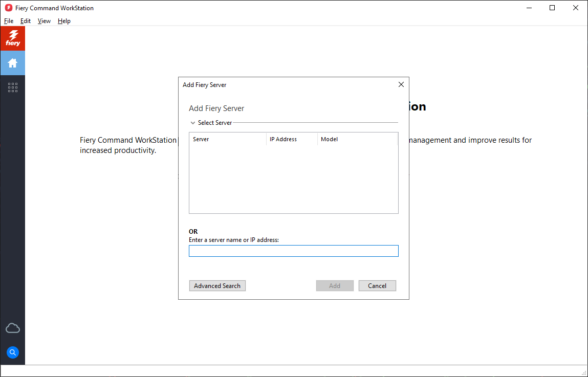This screenshot has height=377, width=588.
Task: Focus the server name or IP address field
Action: (x=294, y=251)
